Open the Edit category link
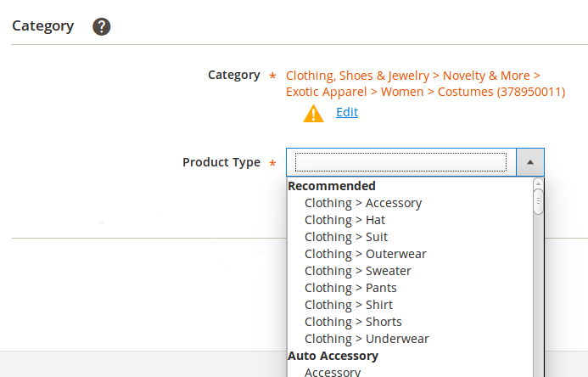The image size is (588, 377). click(x=347, y=112)
